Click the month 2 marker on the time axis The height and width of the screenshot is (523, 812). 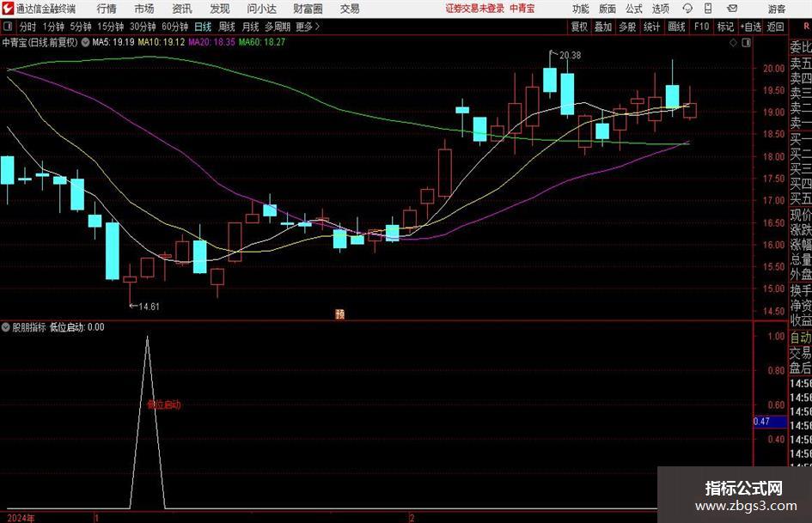coord(412,518)
